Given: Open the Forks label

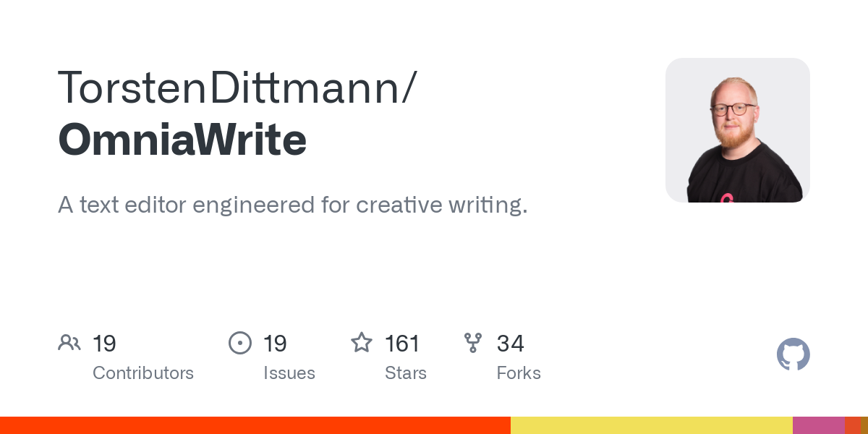Looking at the screenshot, I should [519, 373].
